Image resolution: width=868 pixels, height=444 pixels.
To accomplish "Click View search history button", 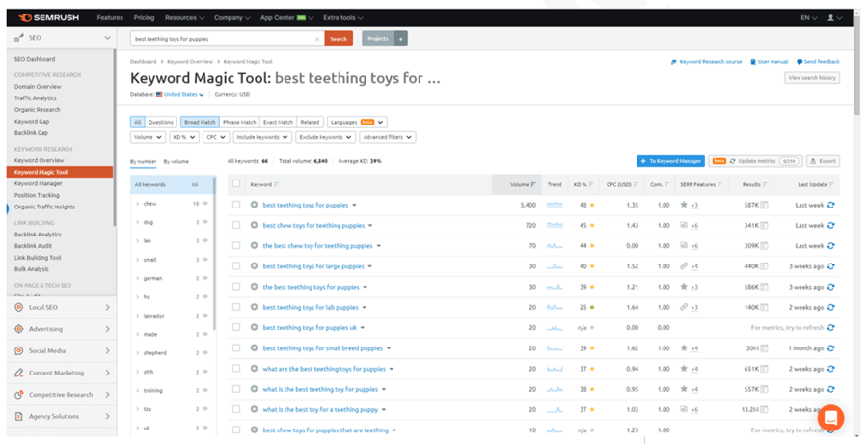I will pos(812,78).
